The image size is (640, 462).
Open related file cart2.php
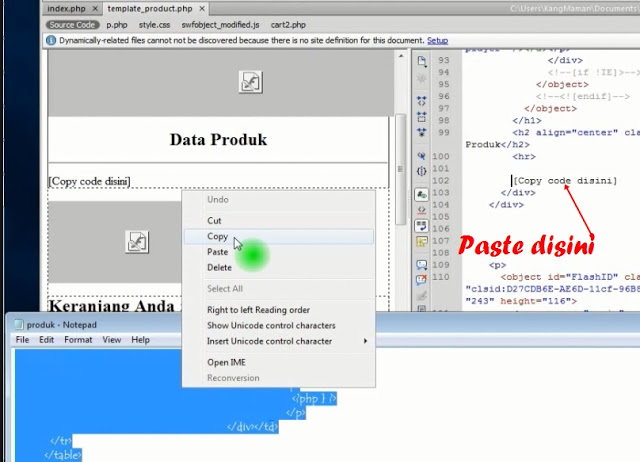288,25
